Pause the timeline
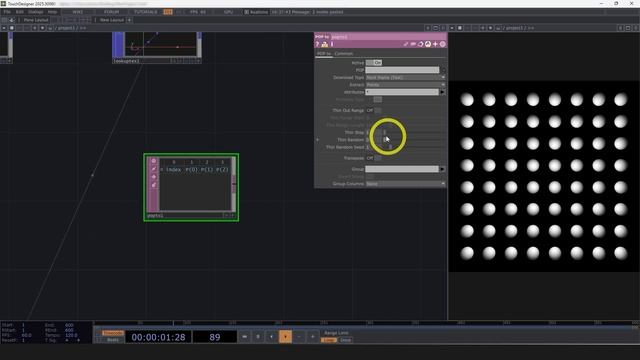Viewport: 640px width, 360px height. (258, 337)
